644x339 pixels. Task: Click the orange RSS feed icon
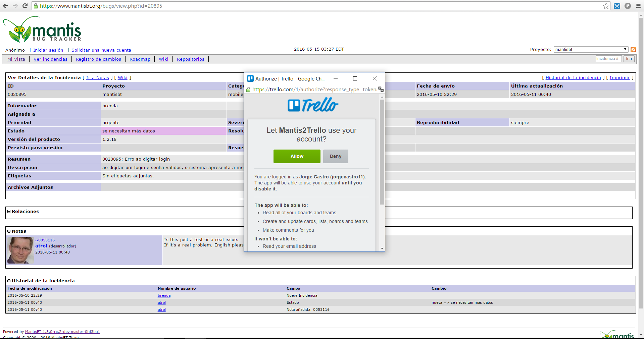pyautogui.click(x=633, y=50)
